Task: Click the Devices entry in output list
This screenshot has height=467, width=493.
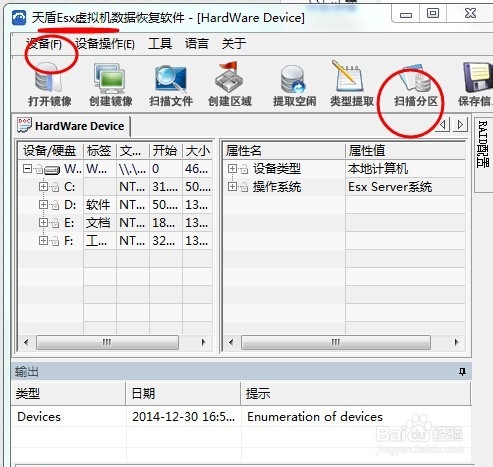Action: pos(39,417)
